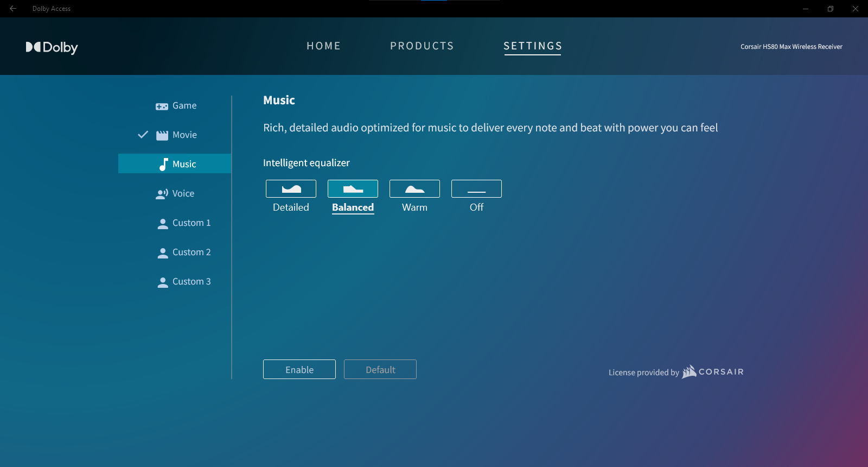This screenshot has height=467, width=868.
Task: Click the Detailed equalizer label
Action: 291,207
